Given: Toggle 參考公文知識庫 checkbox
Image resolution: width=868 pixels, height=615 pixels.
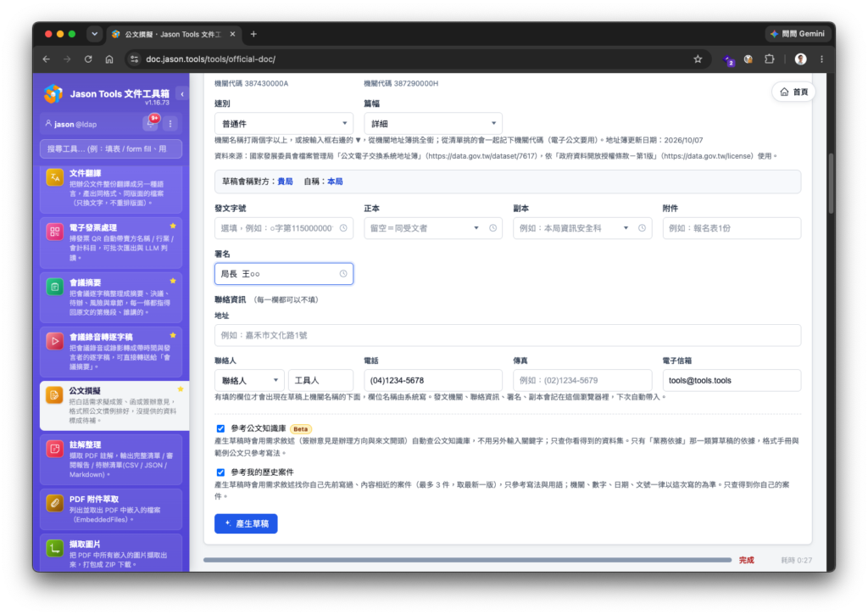Looking at the screenshot, I should [x=220, y=429].
